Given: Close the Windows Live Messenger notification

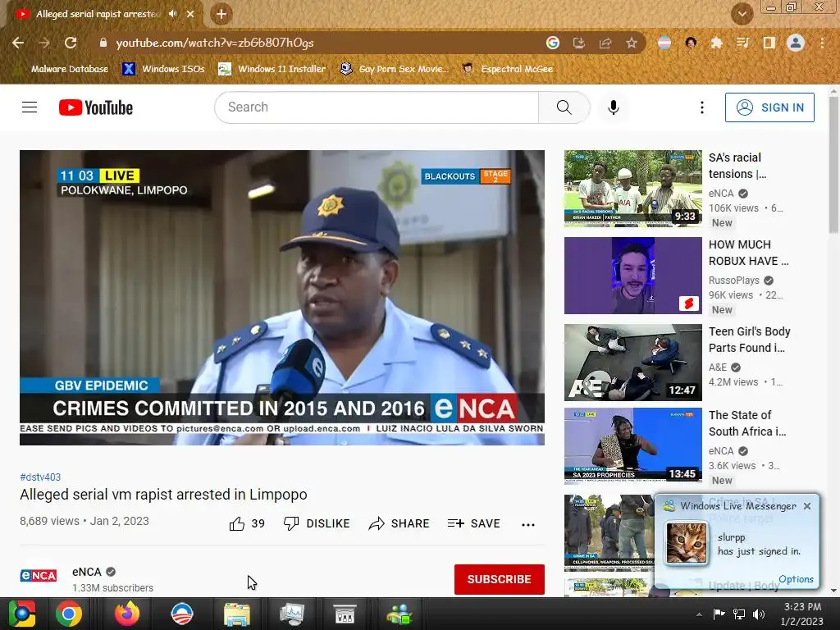Looking at the screenshot, I should (807, 506).
